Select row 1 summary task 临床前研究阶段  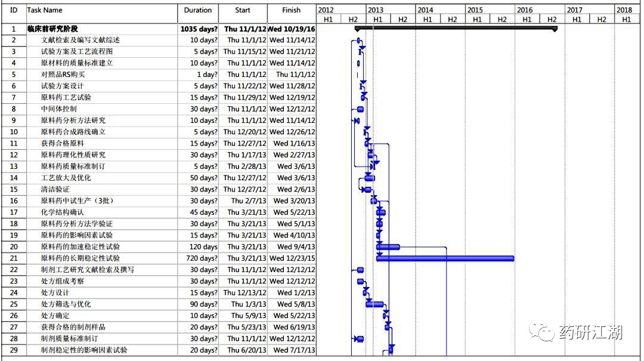click(159, 29)
